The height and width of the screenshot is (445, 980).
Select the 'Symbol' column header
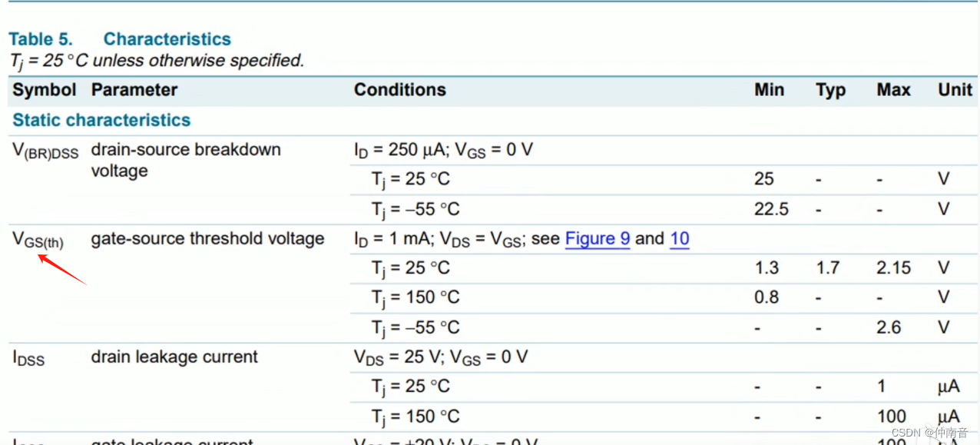(45, 90)
